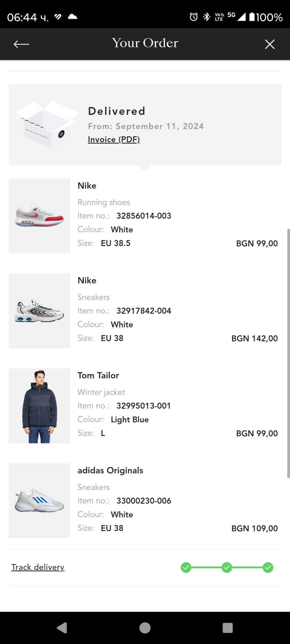This screenshot has height=644, width=290.
Task: Tap the Track delivery link
Action: click(38, 567)
